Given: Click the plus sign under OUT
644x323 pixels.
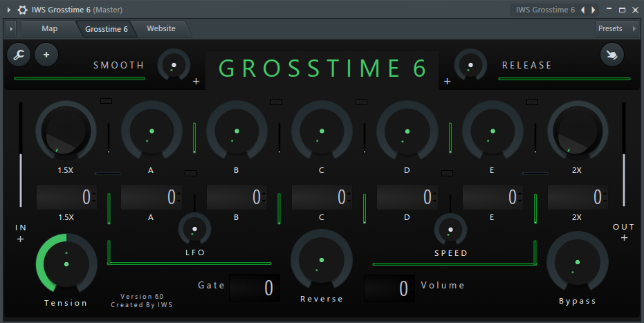Looking at the screenshot, I should [624, 238].
